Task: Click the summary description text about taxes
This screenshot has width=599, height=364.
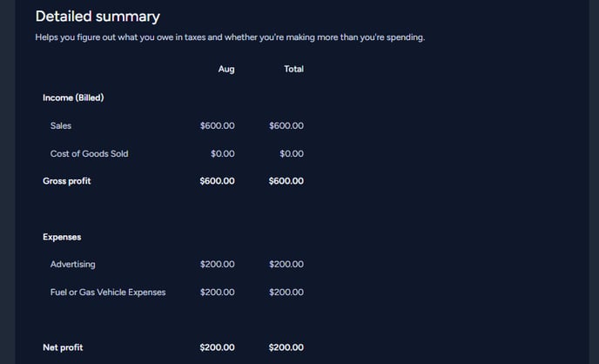Action: click(x=230, y=37)
